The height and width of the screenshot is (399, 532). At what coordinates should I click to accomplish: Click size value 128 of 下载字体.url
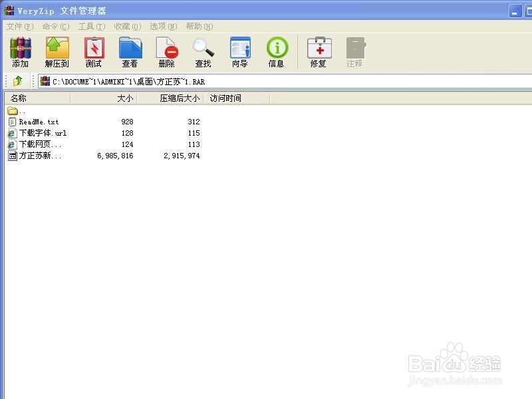tap(127, 133)
